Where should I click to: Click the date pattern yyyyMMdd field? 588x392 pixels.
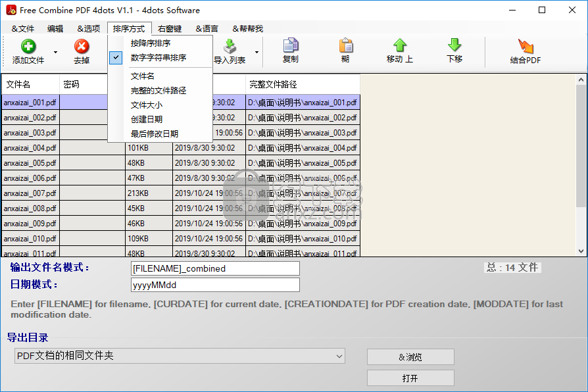tap(215, 285)
